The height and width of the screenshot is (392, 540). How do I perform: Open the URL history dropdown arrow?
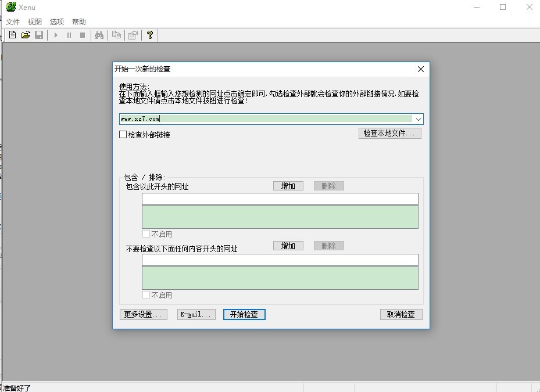point(419,118)
